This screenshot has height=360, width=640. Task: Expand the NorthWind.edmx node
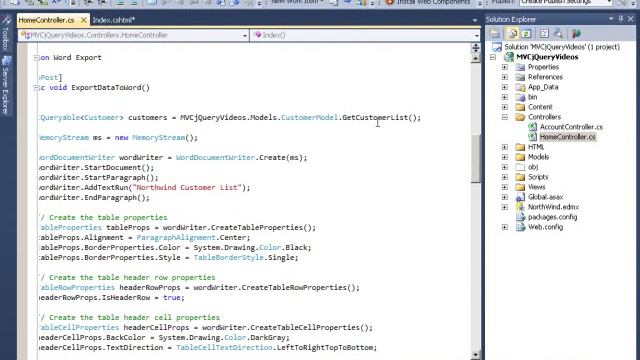(x=505, y=207)
